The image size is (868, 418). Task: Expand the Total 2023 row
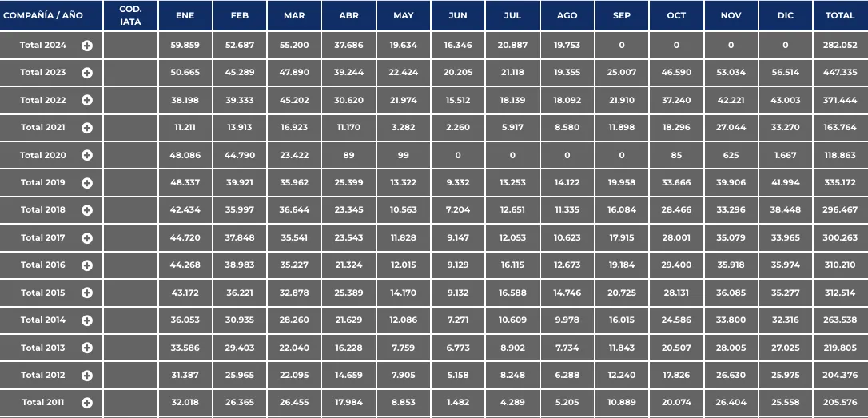[x=87, y=73]
